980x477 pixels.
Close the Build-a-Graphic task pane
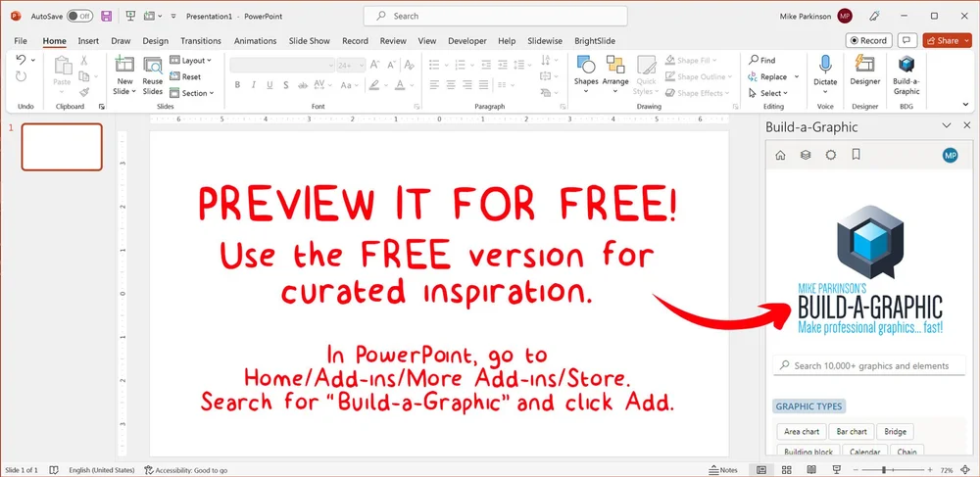[x=966, y=126]
